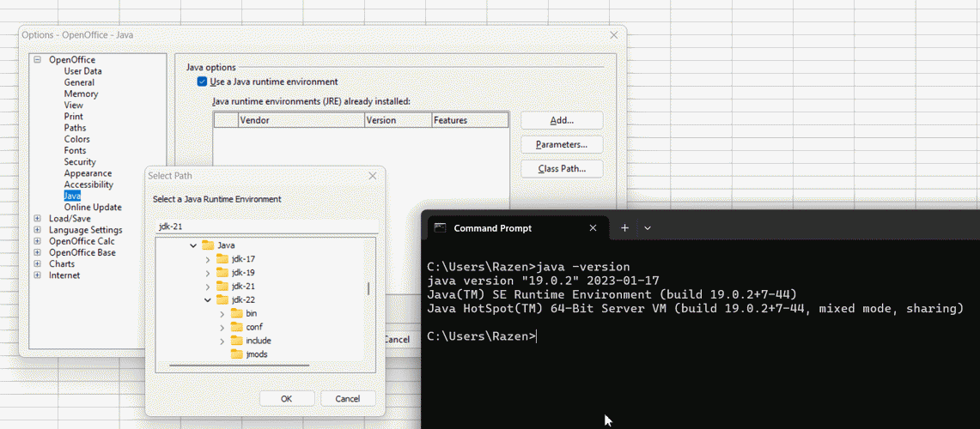Image resolution: width=980 pixels, height=429 pixels.
Task: Click the Java parent folder icon
Action: tap(208, 245)
